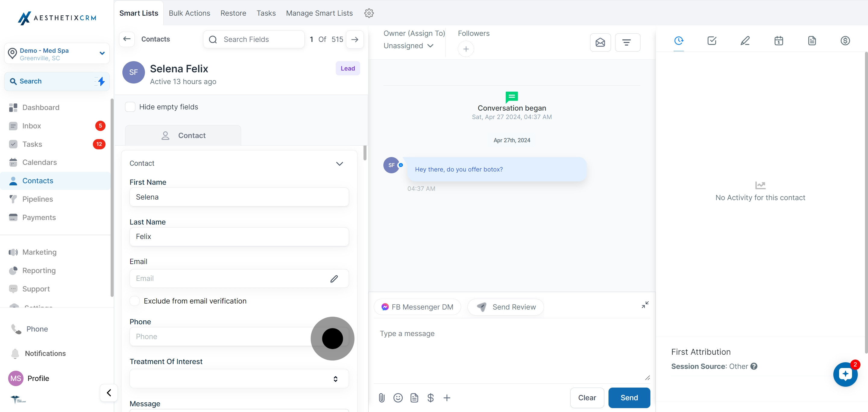Click Session Source help question mark
This screenshot has height=412, width=868.
point(754,366)
